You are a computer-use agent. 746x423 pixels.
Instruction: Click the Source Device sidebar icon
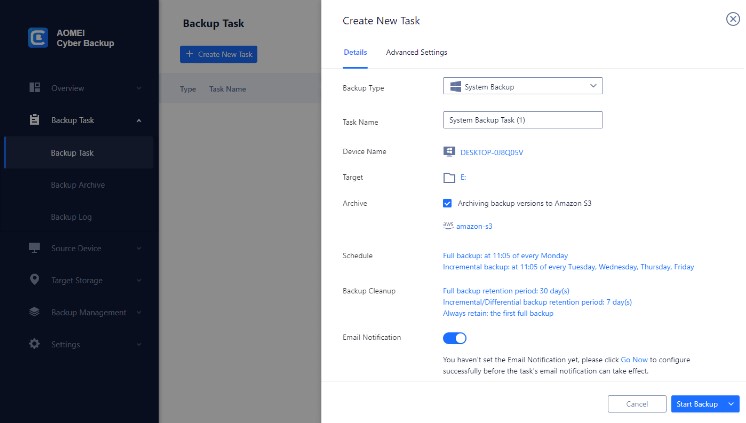pos(34,248)
